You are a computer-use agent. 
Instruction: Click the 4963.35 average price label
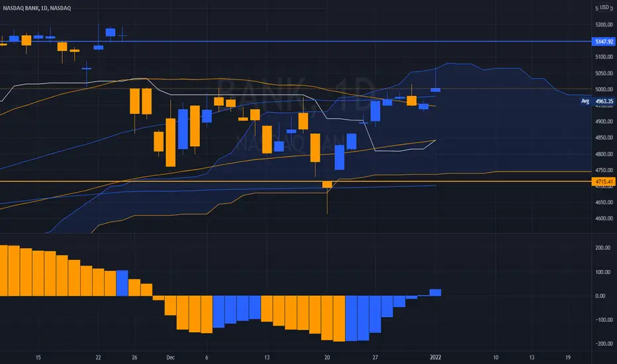pos(604,101)
